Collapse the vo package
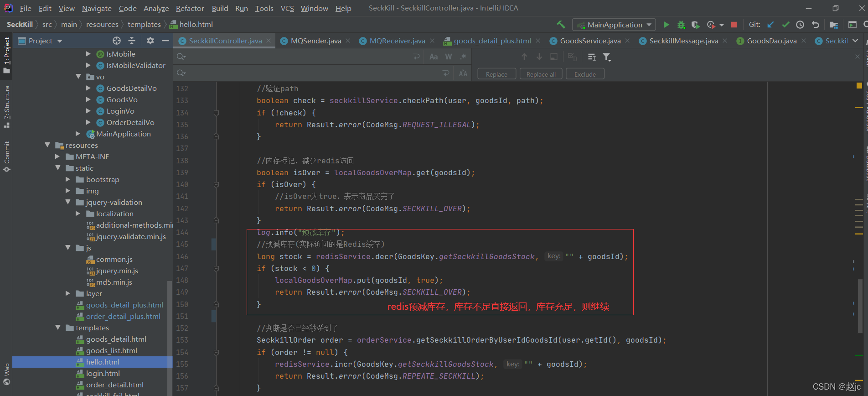This screenshot has width=868, height=396. [x=78, y=77]
